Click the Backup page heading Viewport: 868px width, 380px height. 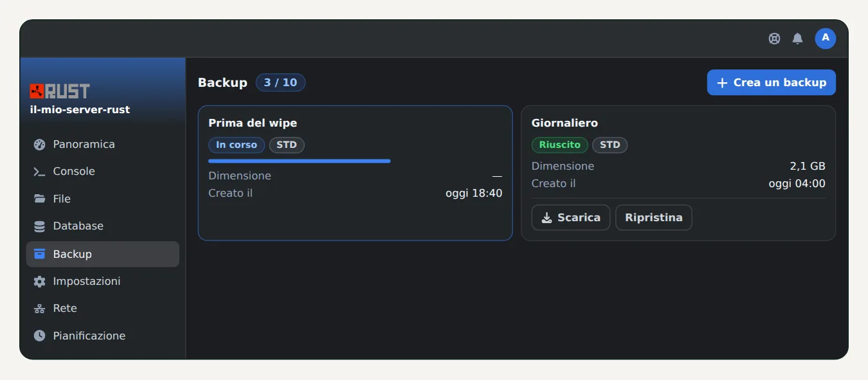tap(222, 83)
